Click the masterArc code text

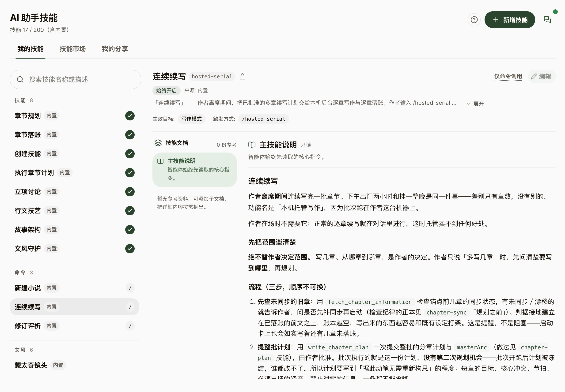tap(472, 347)
